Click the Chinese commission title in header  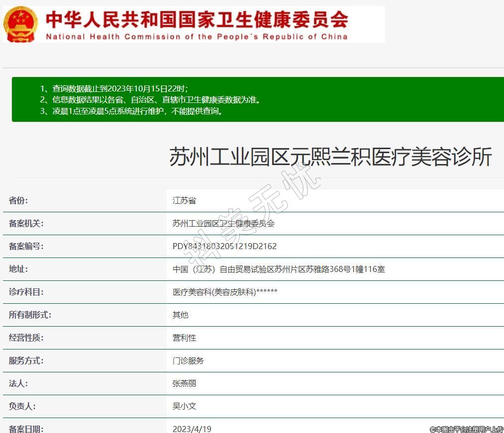point(197,20)
